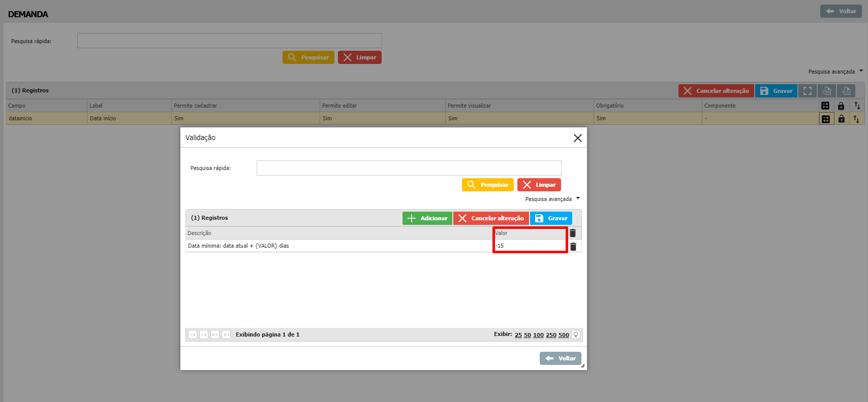Click the sort arrows icon in the grid header
Viewport: 868px width, 402px height.
[x=857, y=106]
